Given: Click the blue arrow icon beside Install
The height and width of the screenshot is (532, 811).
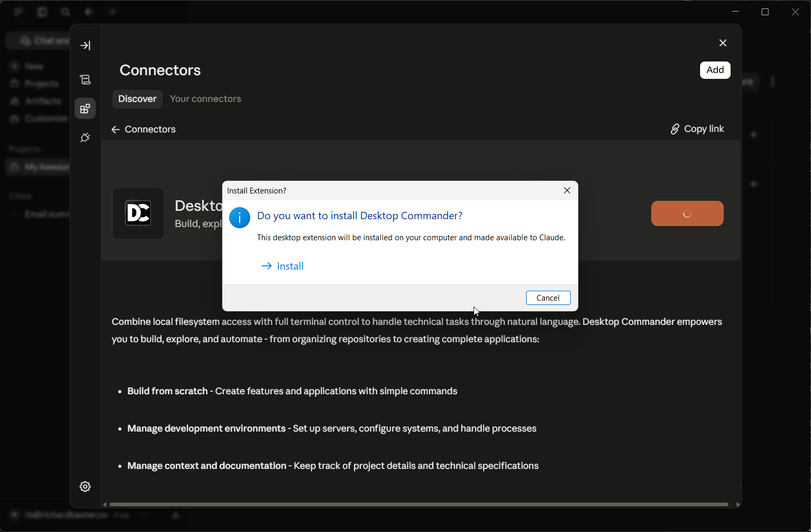Looking at the screenshot, I should click(x=266, y=266).
